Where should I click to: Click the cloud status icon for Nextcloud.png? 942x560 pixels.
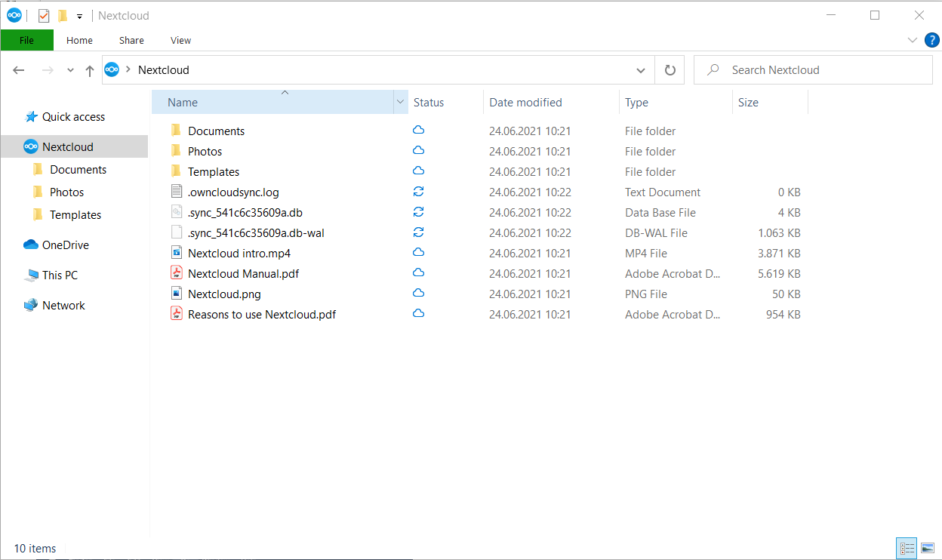pos(418,293)
